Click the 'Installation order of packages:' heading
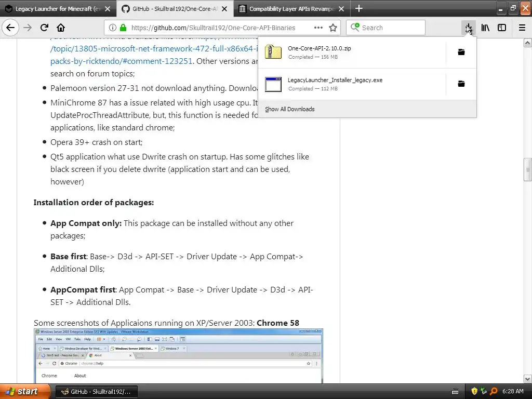Screen dimensions: 532x399 94,202
